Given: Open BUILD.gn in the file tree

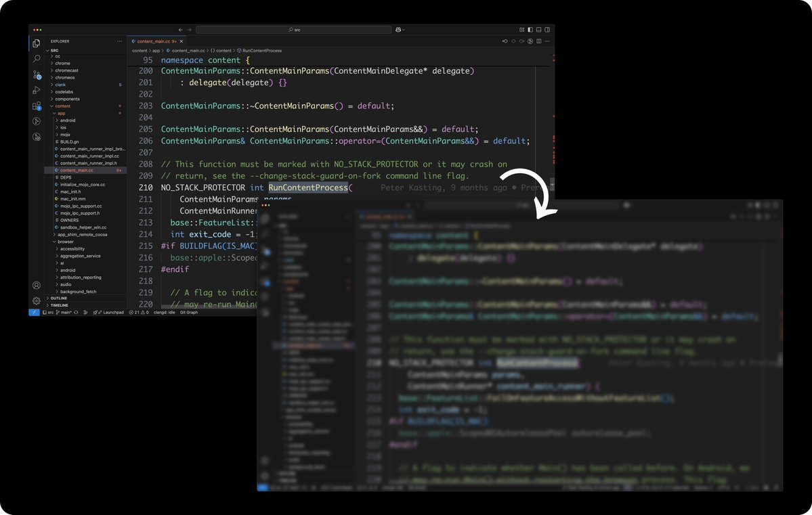Looking at the screenshot, I should [69, 142].
